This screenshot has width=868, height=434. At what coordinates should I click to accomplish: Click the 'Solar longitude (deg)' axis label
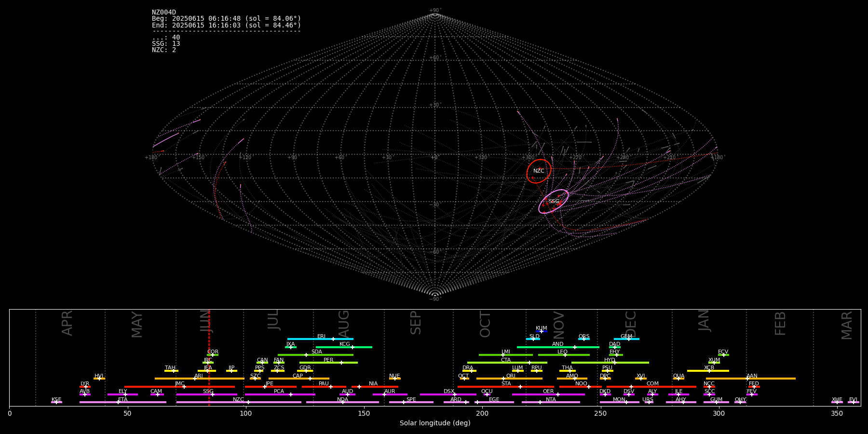tap(435, 423)
